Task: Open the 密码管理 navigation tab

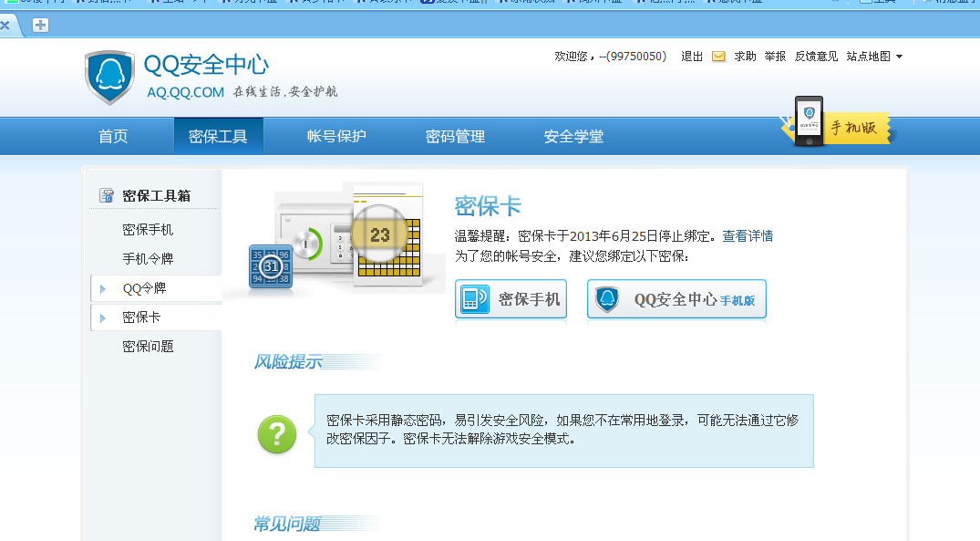Action: pyautogui.click(x=455, y=136)
